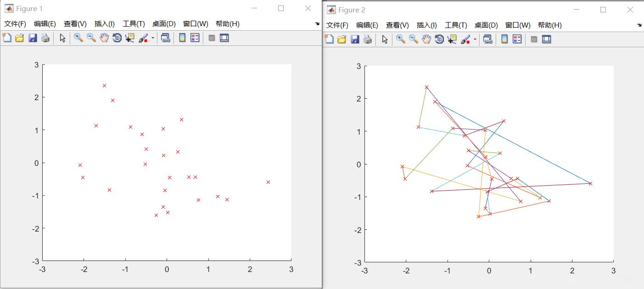Open 工具(T) menu in Figure 2
644x289 pixels.
coord(456,25)
